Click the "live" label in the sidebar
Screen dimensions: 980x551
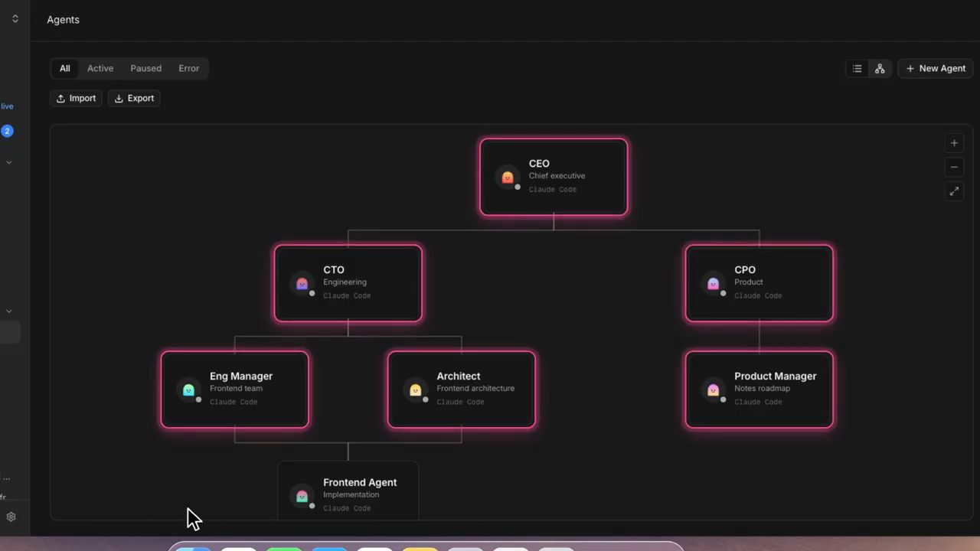pyautogui.click(x=7, y=106)
